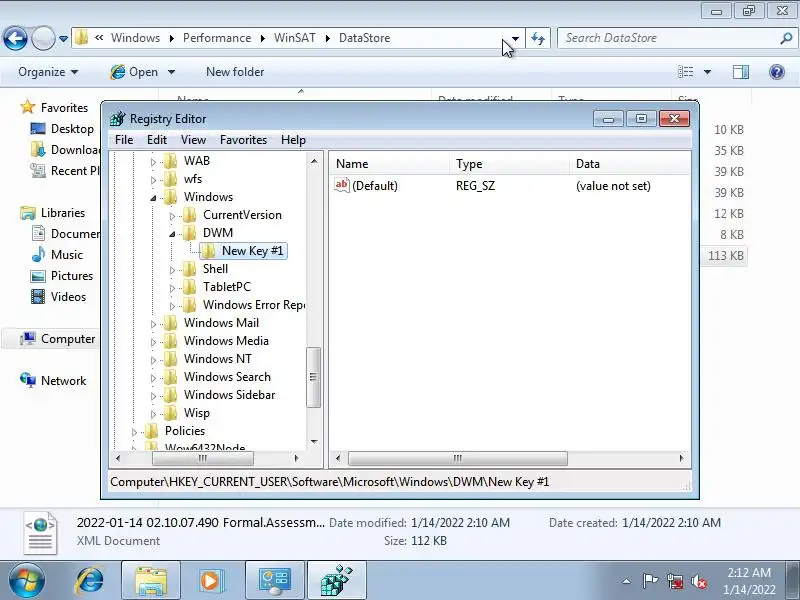This screenshot has width=800, height=600.
Task: Click Type column header in registry
Action: click(510, 164)
